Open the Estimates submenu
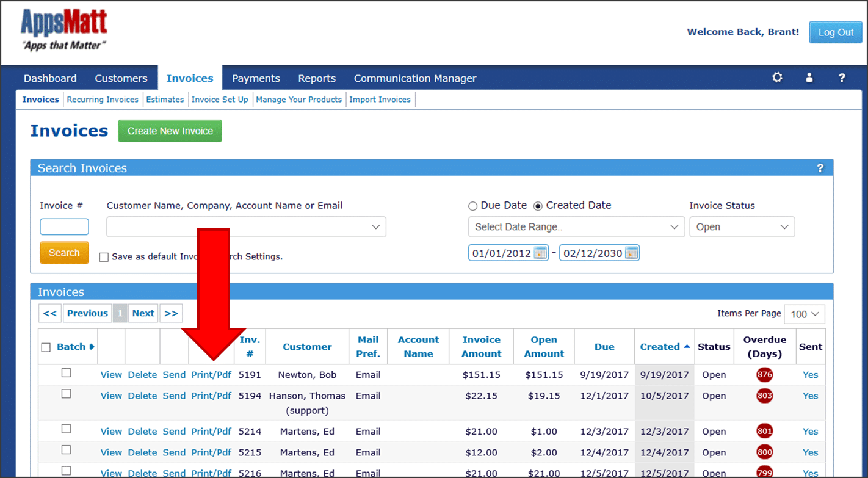The width and height of the screenshot is (868, 478). (x=165, y=100)
